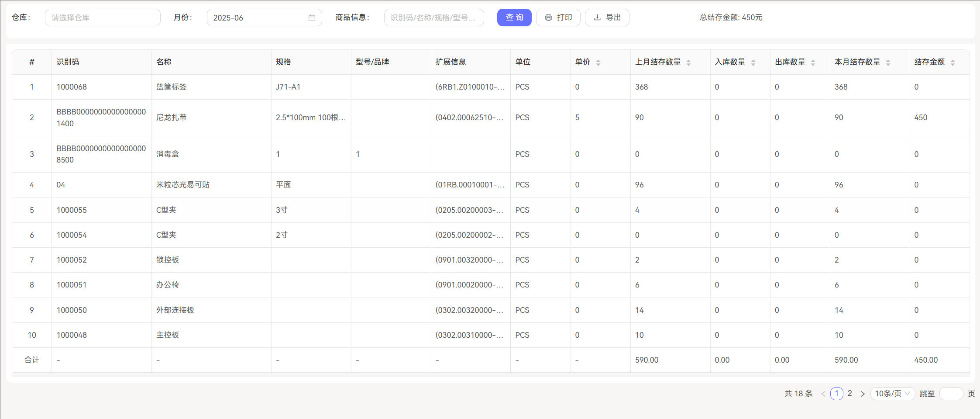Click the 跳至 page jump input box
Image resolution: width=980 pixels, height=419 pixels.
[951, 394]
